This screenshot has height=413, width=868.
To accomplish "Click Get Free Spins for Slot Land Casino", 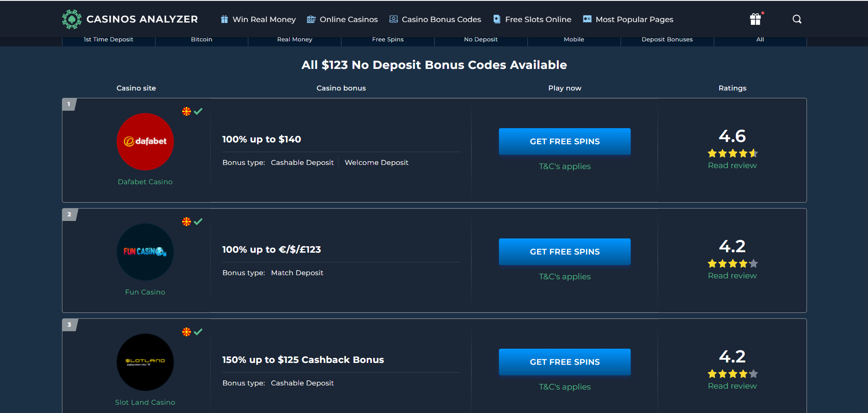I will coord(565,362).
